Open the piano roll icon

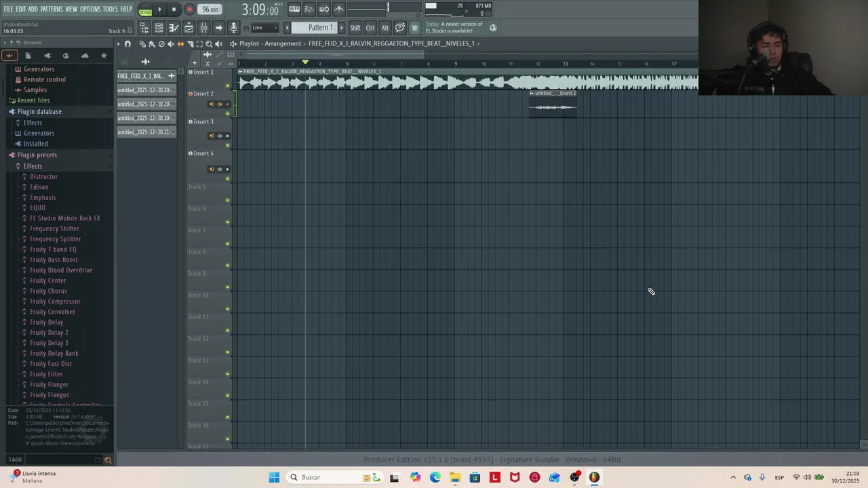[174, 28]
